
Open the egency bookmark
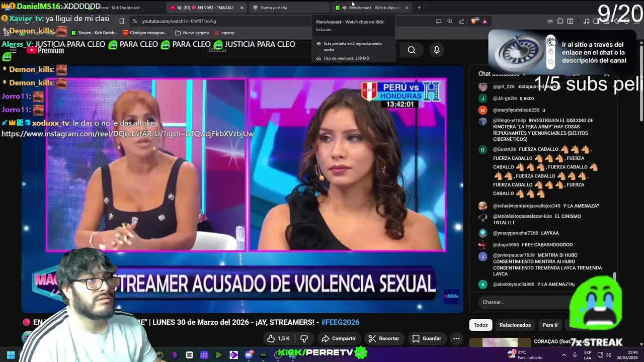[x=224, y=33]
